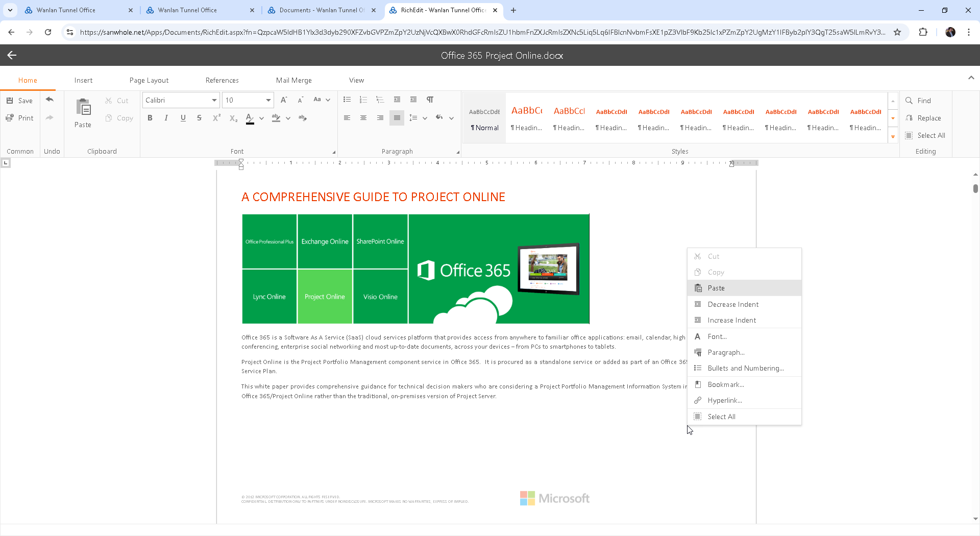
Task: Apply strikethrough formatting
Action: [x=199, y=118]
